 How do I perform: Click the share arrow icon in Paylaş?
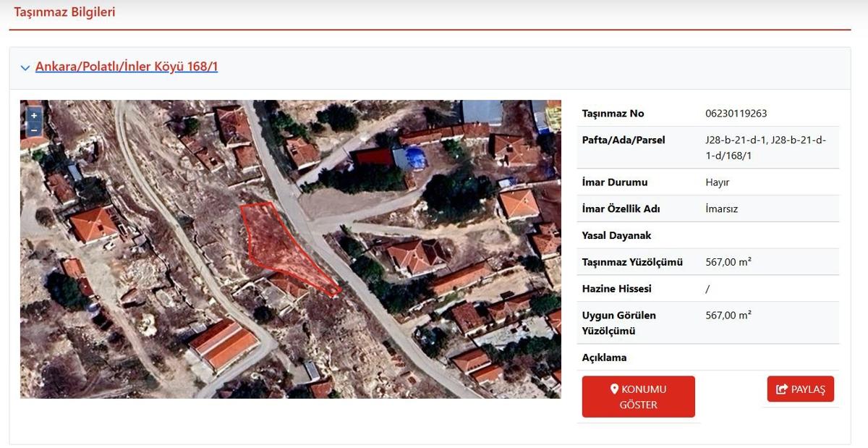point(781,389)
